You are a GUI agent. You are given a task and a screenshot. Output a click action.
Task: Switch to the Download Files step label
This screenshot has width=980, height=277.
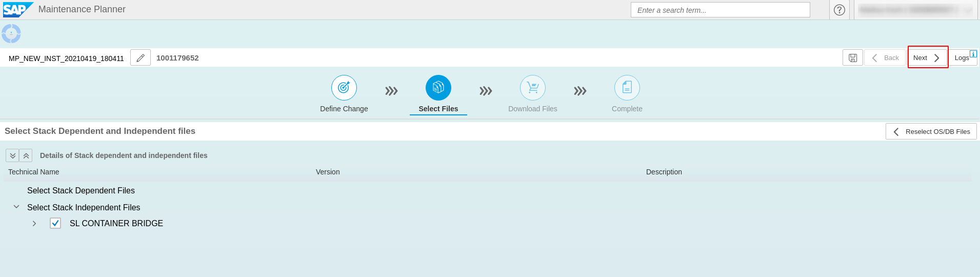coord(533,109)
